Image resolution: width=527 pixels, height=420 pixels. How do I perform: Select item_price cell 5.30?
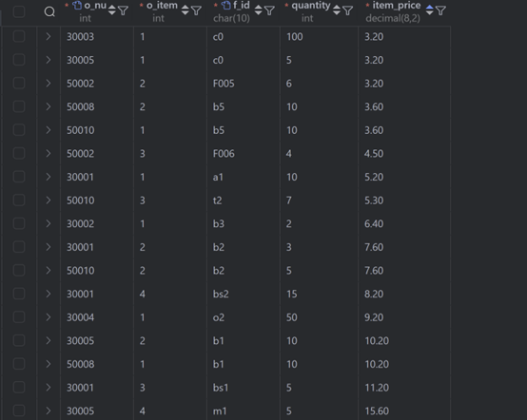[374, 200]
